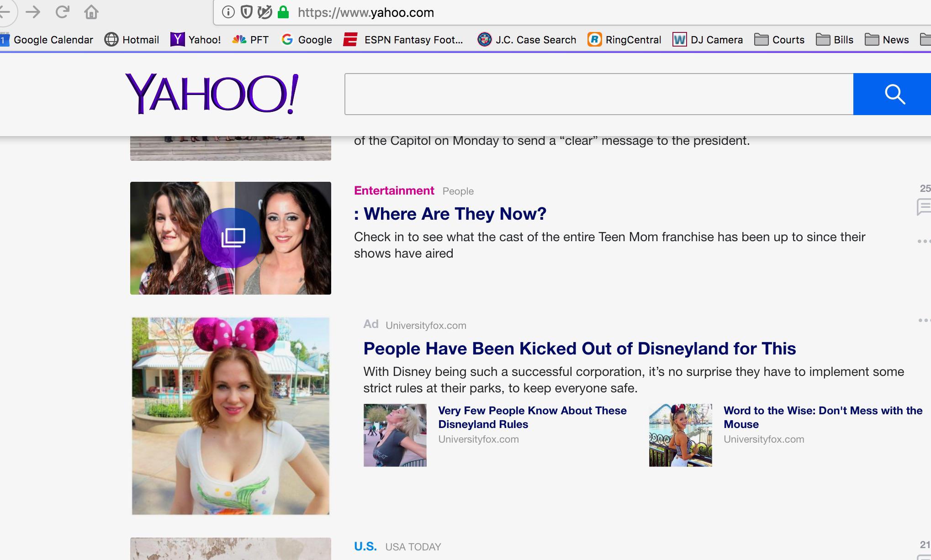Reload the page with the refresh icon
931x560 pixels.
click(x=62, y=11)
